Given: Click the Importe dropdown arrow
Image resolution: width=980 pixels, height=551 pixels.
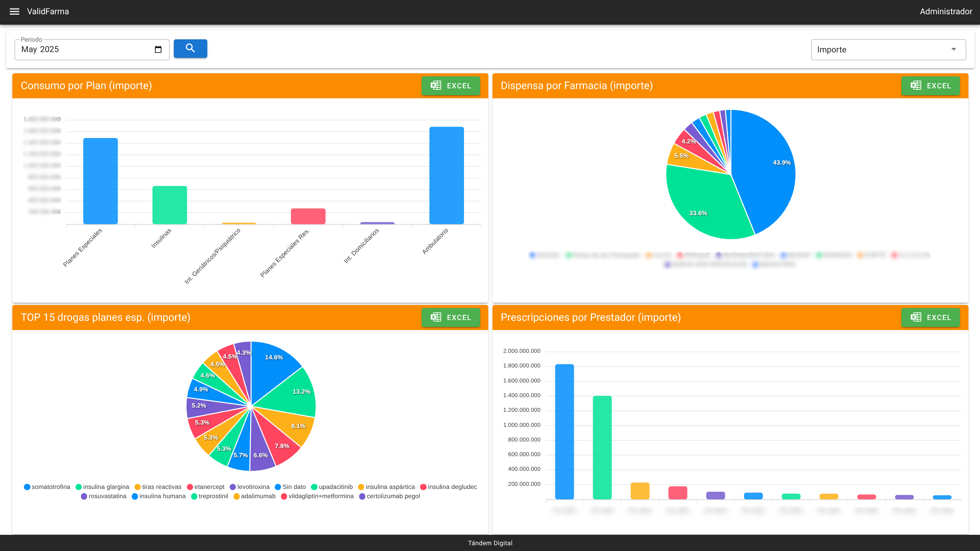Looking at the screenshot, I should [x=954, y=49].
